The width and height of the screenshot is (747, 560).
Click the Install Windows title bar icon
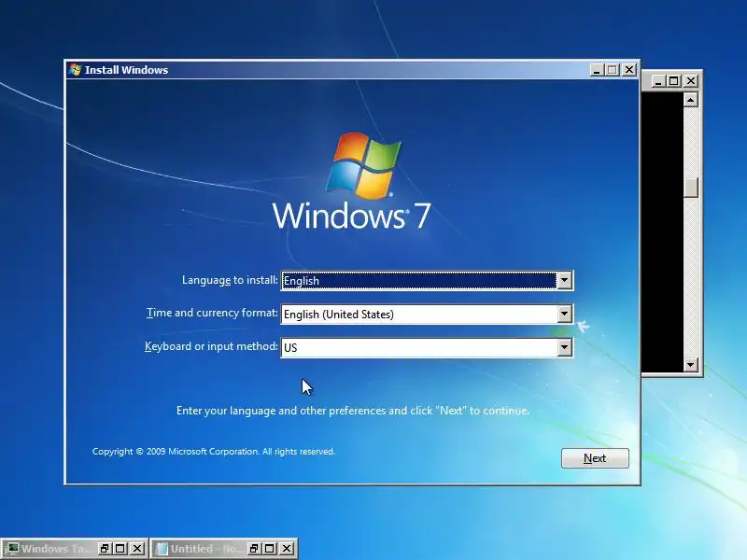click(75, 69)
